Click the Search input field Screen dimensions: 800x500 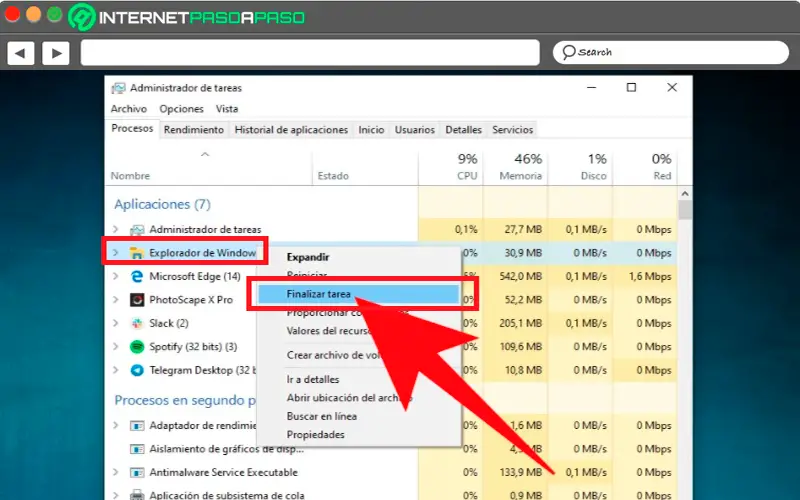(671, 52)
